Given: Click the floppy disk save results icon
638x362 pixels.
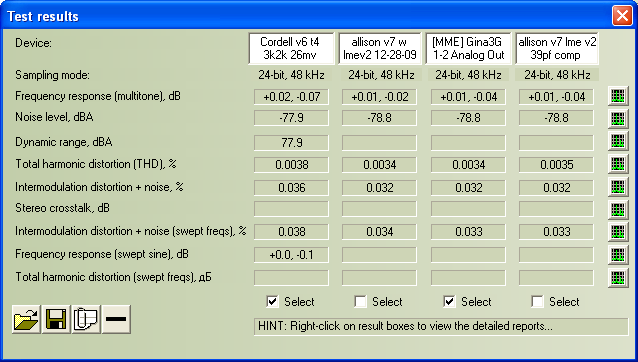Looking at the screenshot, I should point(56,319).
